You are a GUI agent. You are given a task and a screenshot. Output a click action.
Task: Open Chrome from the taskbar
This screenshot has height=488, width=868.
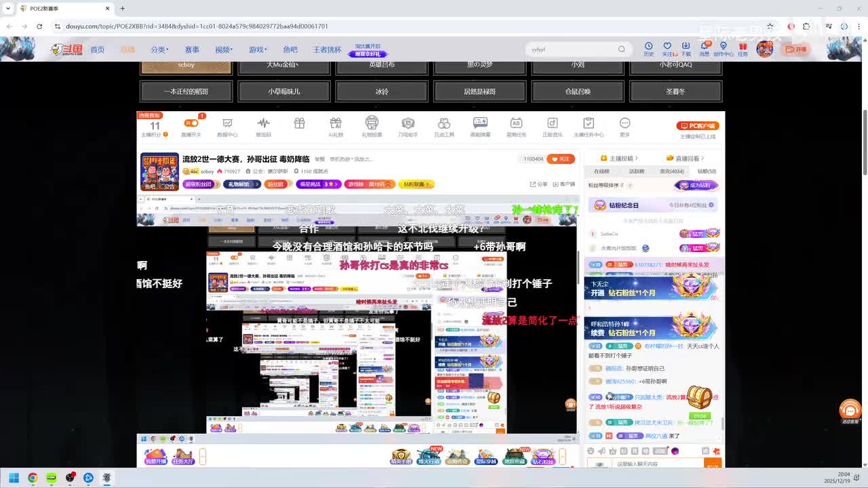point(33,478)
